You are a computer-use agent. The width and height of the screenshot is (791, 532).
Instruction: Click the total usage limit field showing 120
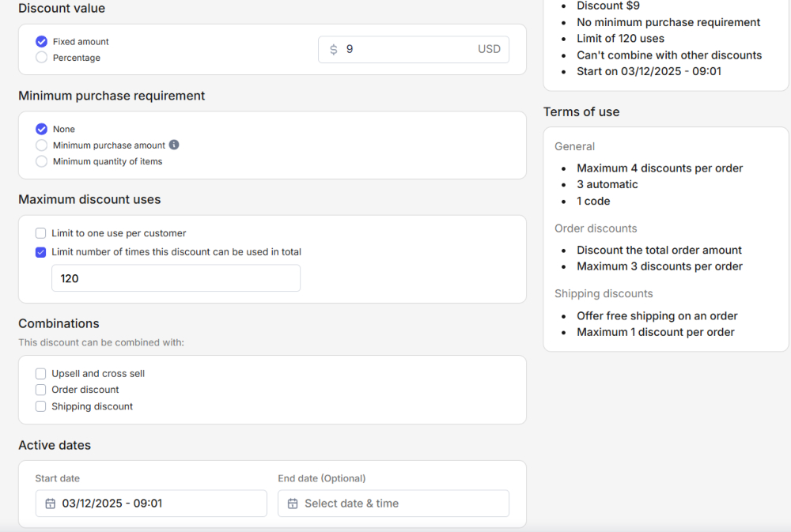(x=176, y=278)
